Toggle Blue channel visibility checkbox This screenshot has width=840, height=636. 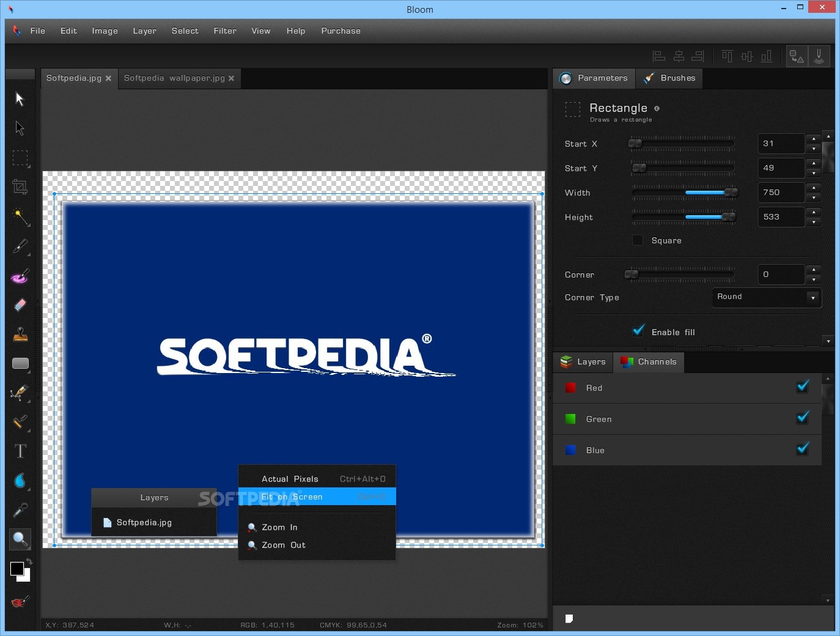pos(803,449)
